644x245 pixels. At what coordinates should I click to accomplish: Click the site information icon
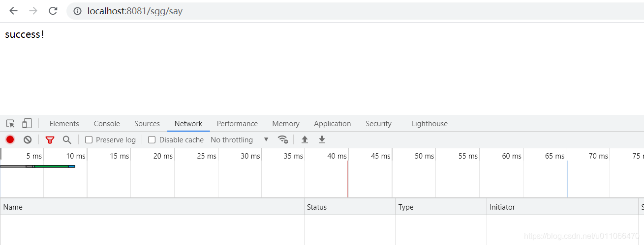pos(77,11)
